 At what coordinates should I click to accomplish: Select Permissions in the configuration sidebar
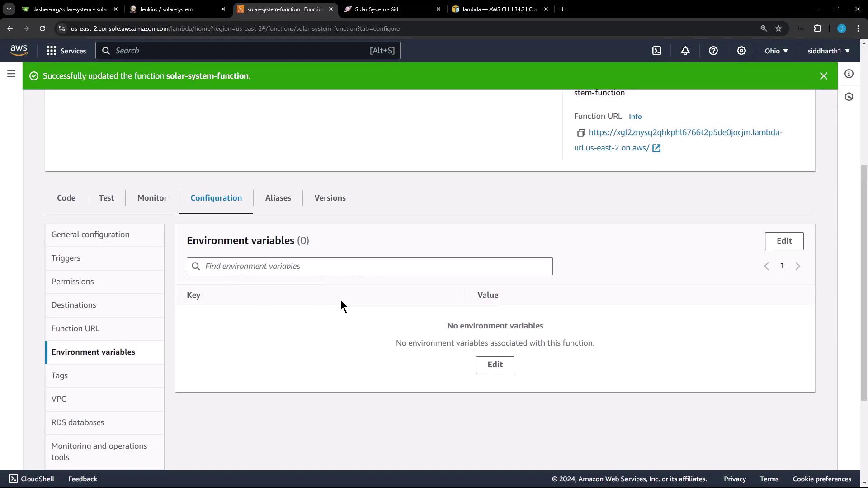(73, 282)
